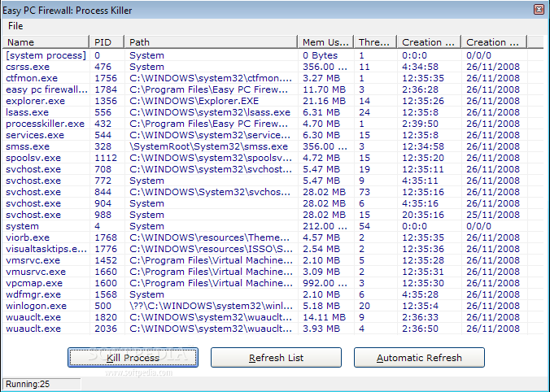Image resolution: width=550 pixels, height=392 pixels.
Task: Close the Process Killer window
Action: [539, 10]
